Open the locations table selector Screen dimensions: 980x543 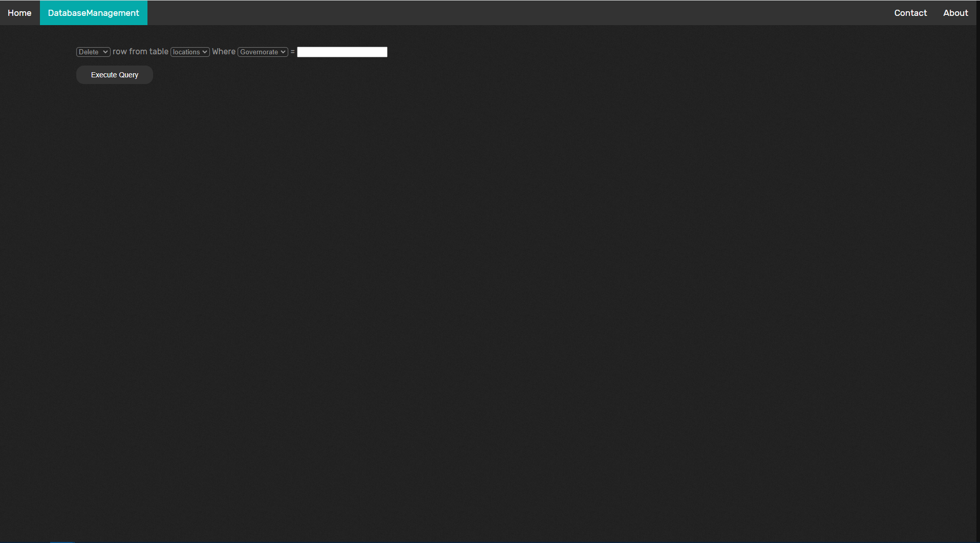pyautogui.click(x=189, y=52)
